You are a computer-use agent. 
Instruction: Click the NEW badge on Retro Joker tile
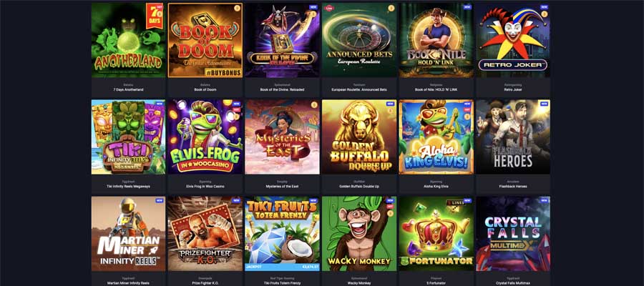click(545, 7)
